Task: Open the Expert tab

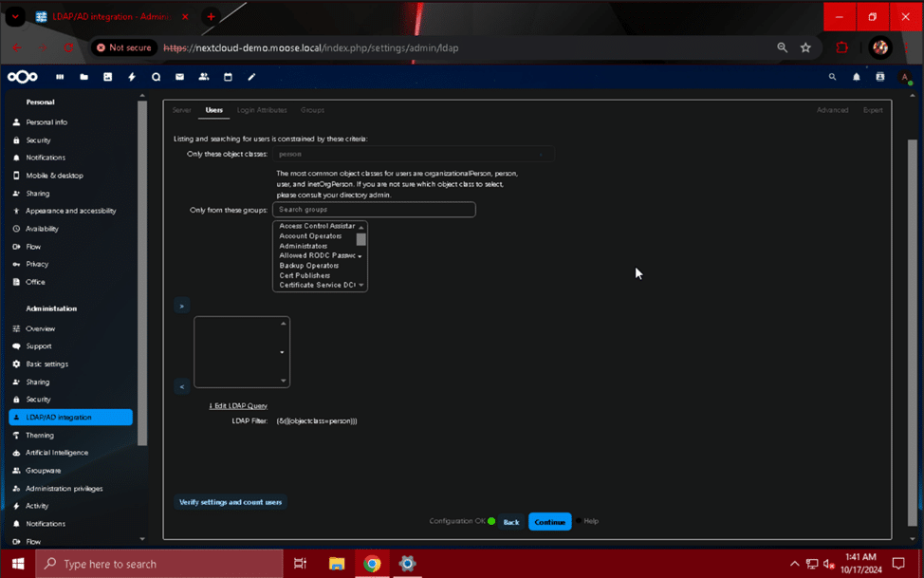Action: click(873, 110)
